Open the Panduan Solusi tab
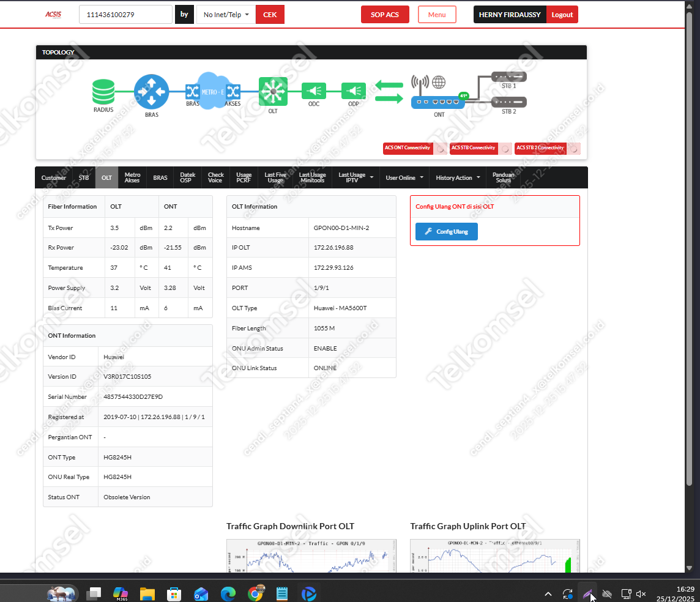Screen dimensions: 700x602 point(504,177)
